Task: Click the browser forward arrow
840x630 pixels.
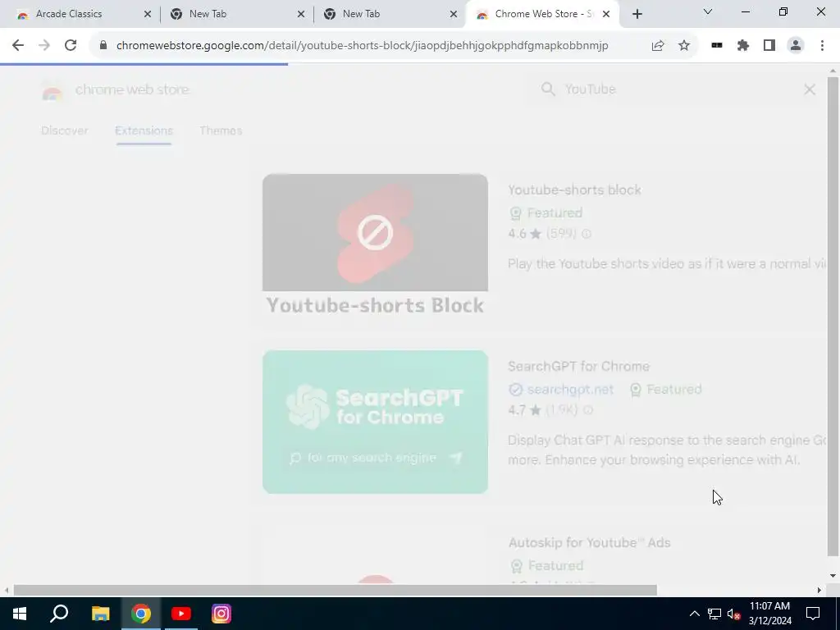Action: [44, 46]
